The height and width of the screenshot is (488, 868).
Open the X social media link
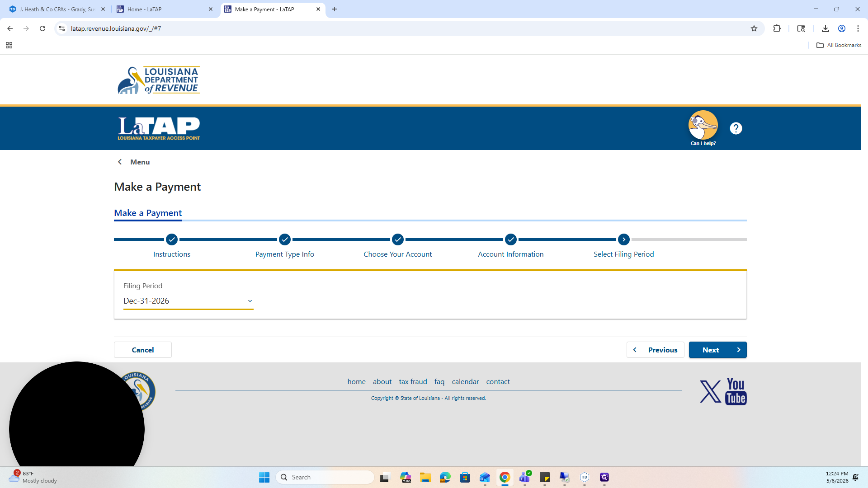point(711,391)
